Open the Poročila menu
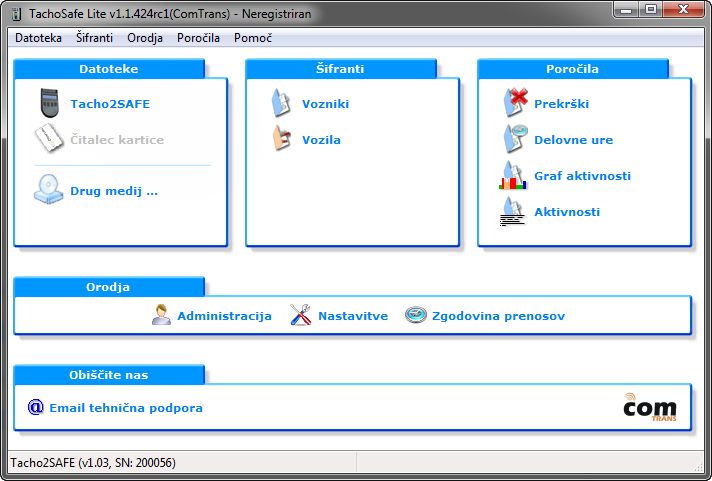The height and width of the screenshot is (481, 712). (x=198, y=38)
